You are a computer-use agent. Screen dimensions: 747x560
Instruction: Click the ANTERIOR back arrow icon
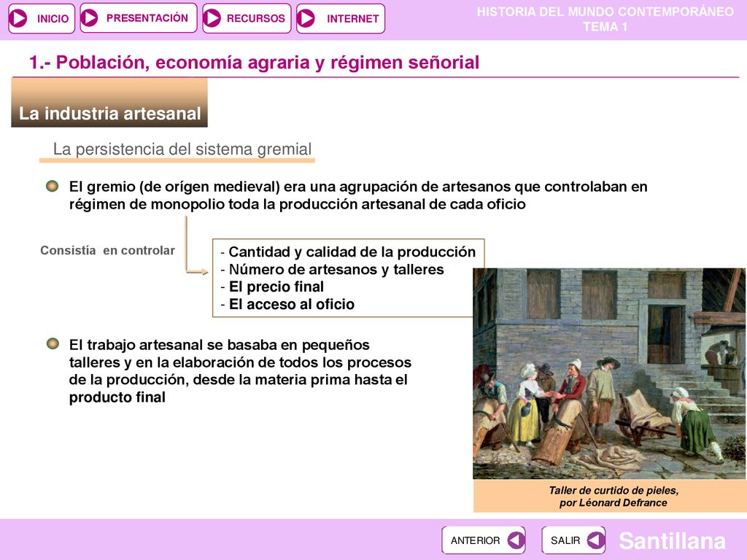(x=516, y=540)
